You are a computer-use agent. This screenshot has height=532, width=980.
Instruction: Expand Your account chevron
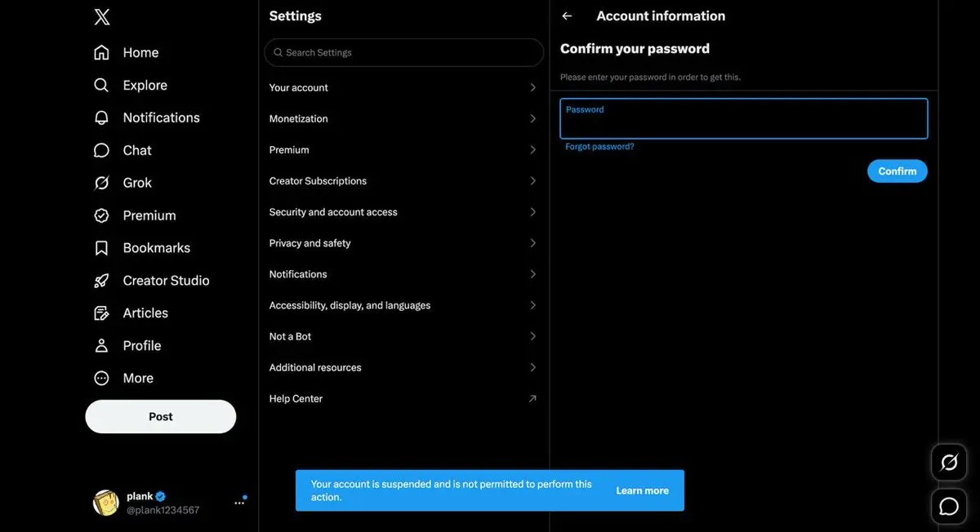pyautogui.click(x=532, y=87)
